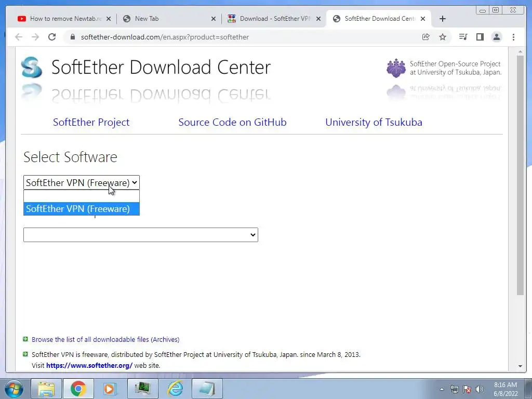Open Source Code on GitHub link

pyautogui.click(x=232, y=122)
